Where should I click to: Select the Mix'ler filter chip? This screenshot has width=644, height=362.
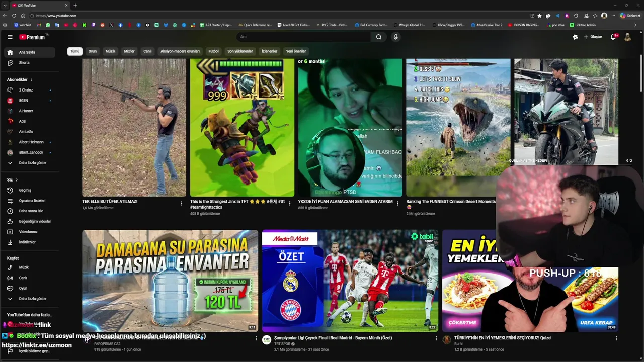point(129,51)
